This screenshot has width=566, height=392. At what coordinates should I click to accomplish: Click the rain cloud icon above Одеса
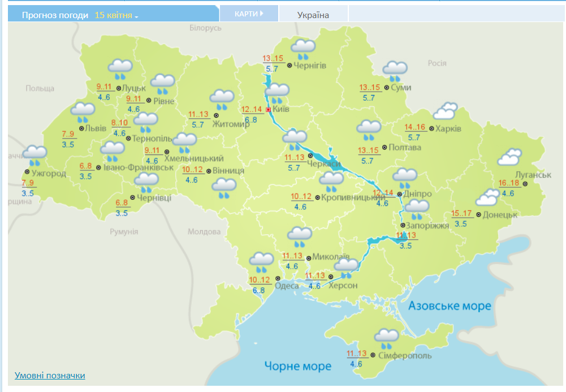[261, 263]
